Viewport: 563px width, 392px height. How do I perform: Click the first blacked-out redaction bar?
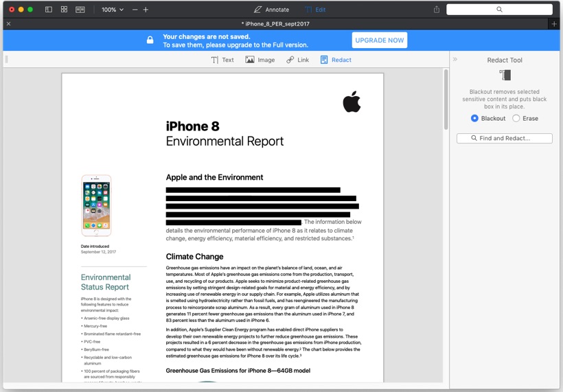[x=253, y=190]
